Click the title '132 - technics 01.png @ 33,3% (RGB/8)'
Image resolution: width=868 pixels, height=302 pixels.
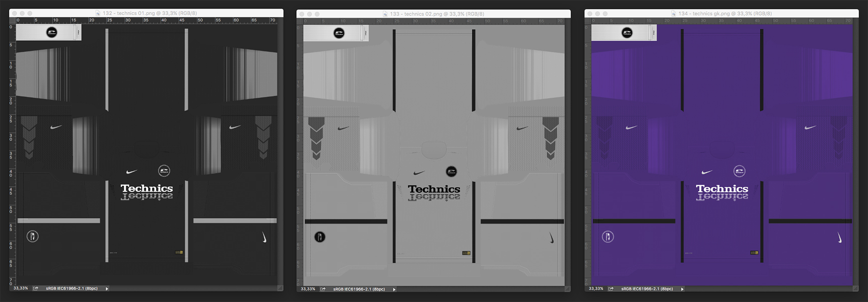tap(150, 14)
